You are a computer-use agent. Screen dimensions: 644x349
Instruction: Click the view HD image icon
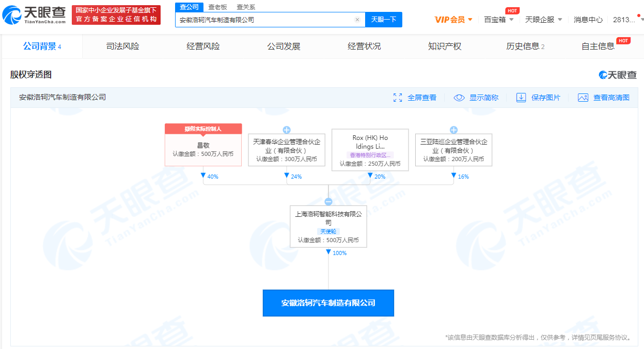click(x=583, y=98)
